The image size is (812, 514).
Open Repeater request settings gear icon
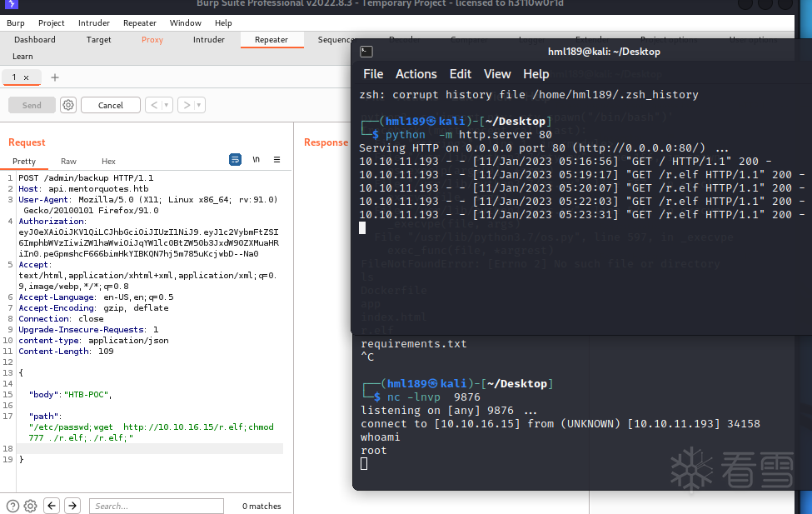[68, 105]
